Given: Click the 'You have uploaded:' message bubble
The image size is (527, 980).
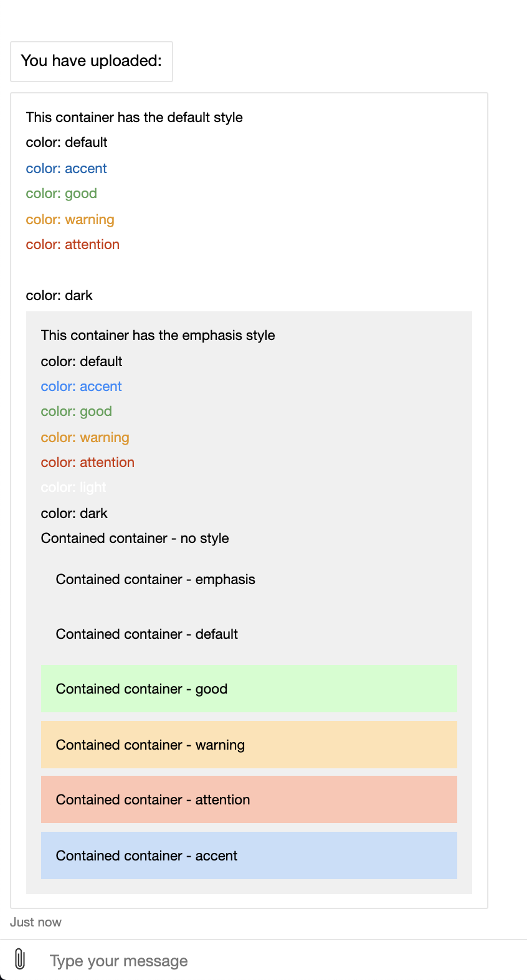Looking at the screenshot, I should pos(91,61).
